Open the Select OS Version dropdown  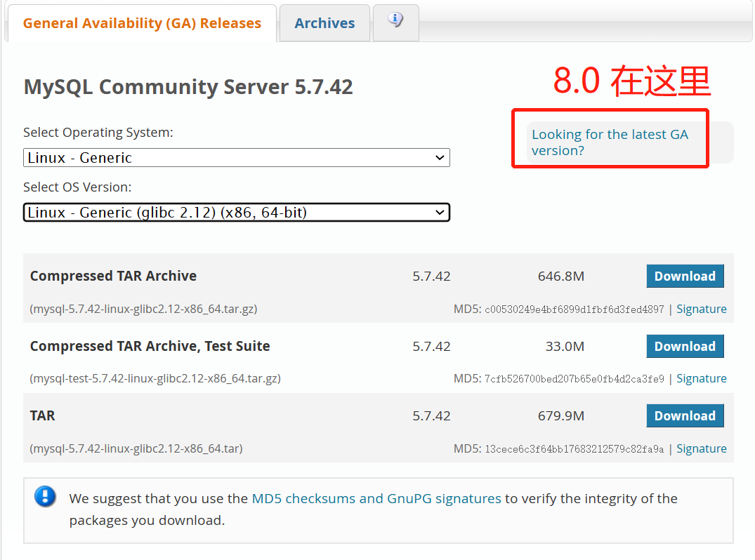tap(237, 212)
